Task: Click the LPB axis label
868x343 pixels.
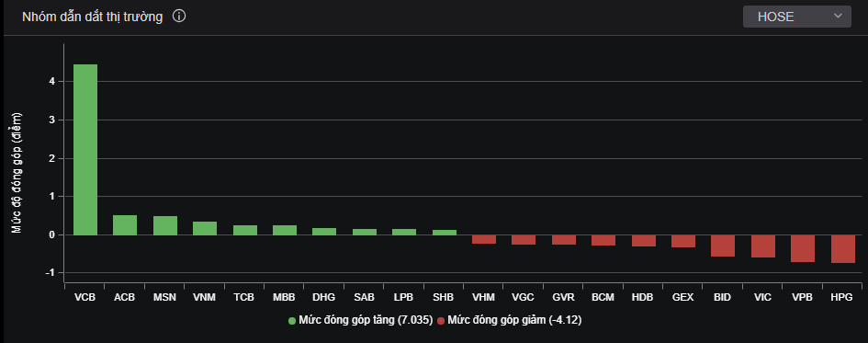Action: point(404,298)
